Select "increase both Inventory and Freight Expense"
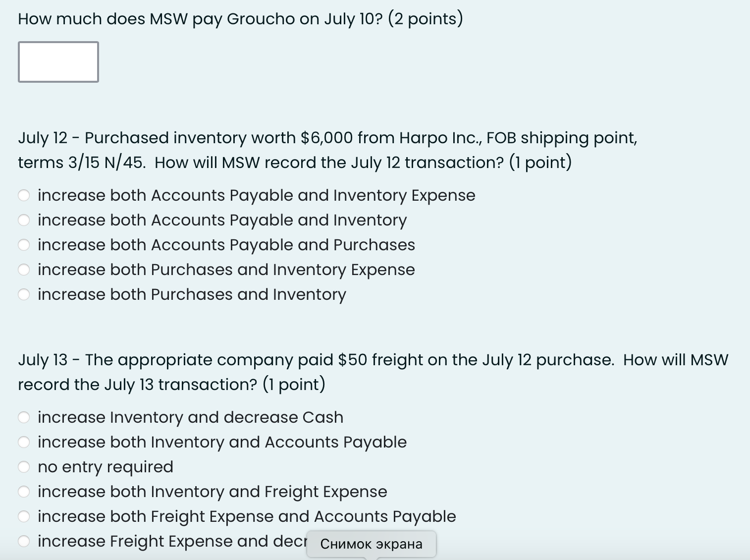Image resolution: width=750 pixels, height=560 pixels. (x=24, y=491)
